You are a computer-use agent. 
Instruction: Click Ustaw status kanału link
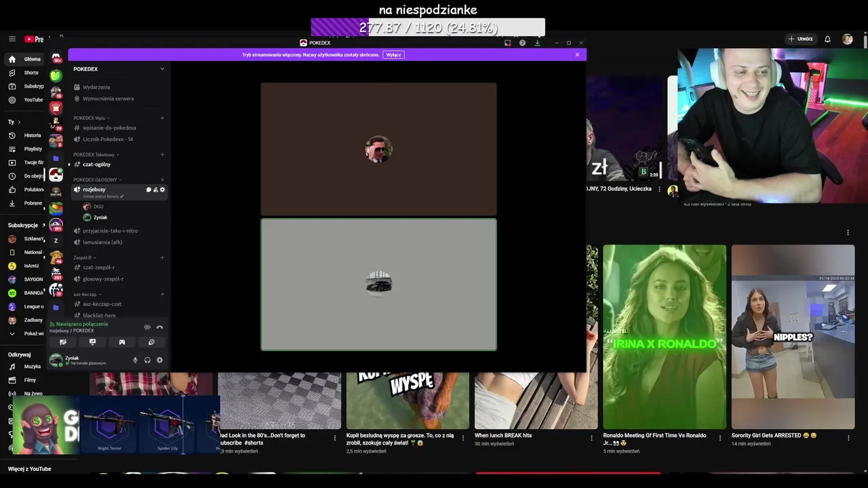[x=103, y=197]
